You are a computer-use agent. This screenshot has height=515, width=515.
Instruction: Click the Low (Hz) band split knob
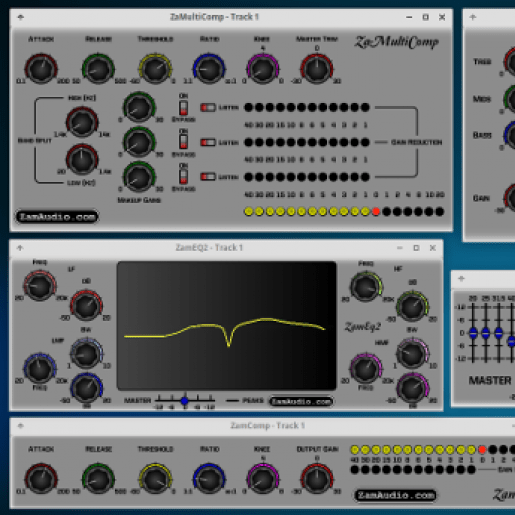pos(82,159)
